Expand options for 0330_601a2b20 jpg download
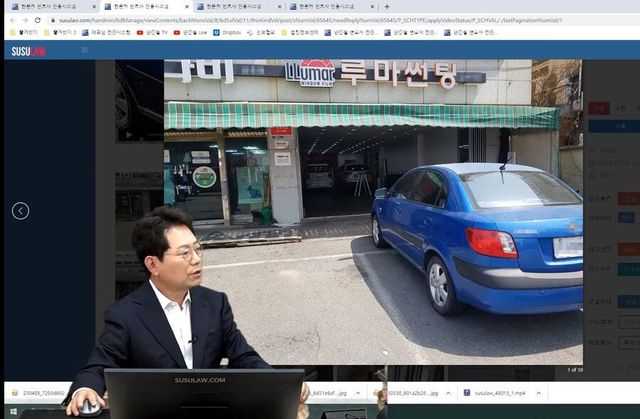Image resolution: width=640 pixels, height=419 pixels. click(447, 393)
